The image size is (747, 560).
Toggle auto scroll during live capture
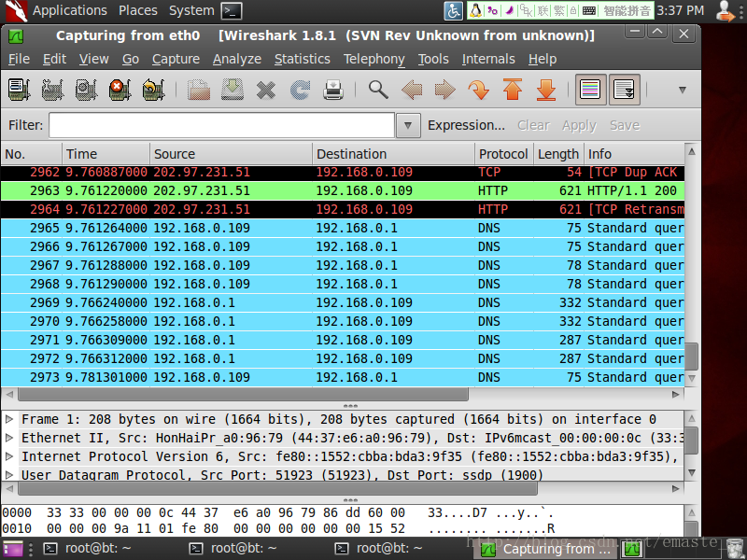tap(624, 90)
